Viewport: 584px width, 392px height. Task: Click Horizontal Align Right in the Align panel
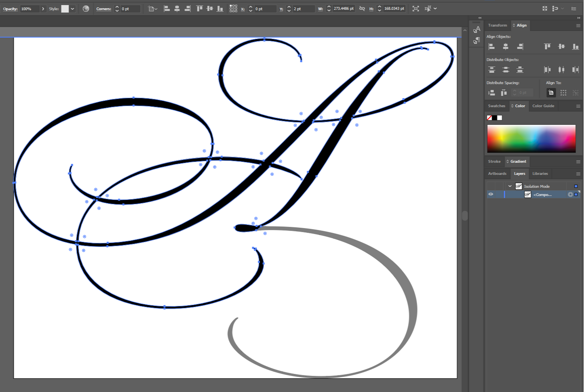point(520,46)
